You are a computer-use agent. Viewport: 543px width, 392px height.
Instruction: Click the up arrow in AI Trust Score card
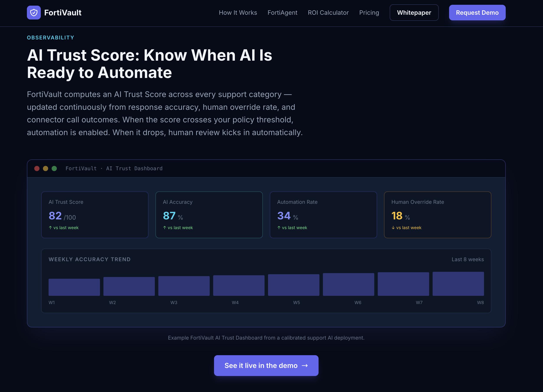click(x=50, y=228)
